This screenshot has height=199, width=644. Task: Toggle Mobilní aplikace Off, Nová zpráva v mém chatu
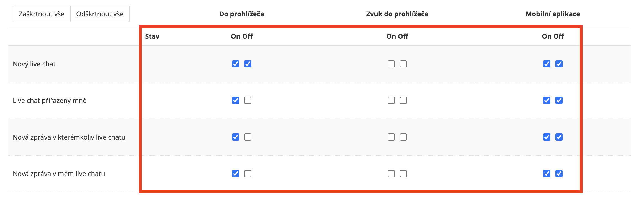(559, 174)
